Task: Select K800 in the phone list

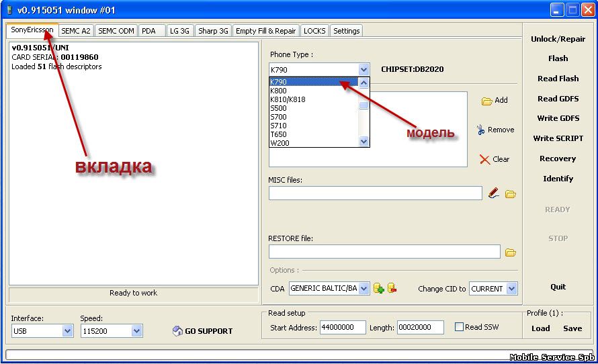Action: coord(314,91)
